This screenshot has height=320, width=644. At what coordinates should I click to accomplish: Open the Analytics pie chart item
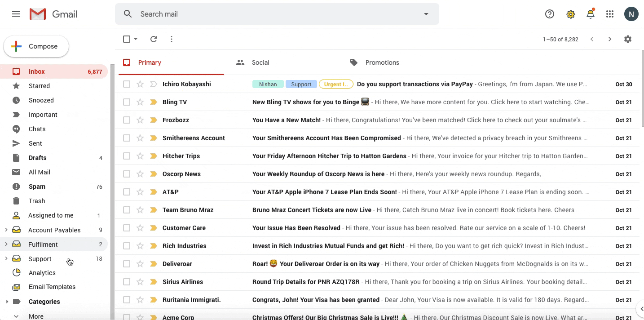42,273
